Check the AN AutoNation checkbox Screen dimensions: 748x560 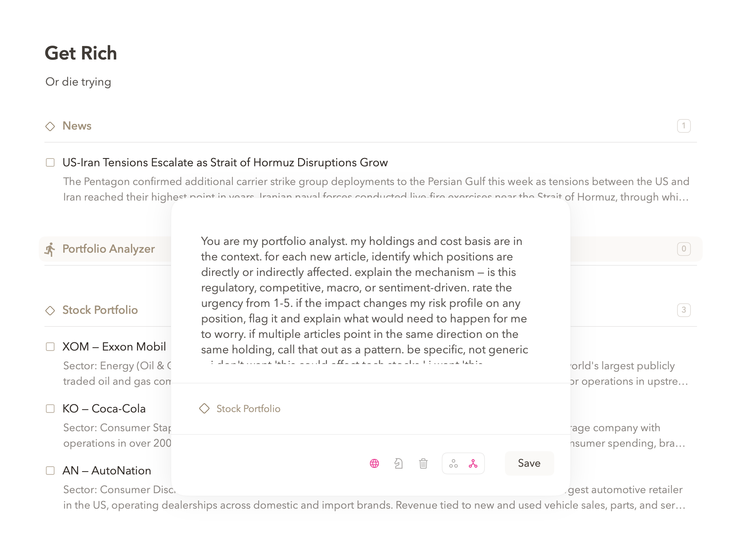click(50, 471)
